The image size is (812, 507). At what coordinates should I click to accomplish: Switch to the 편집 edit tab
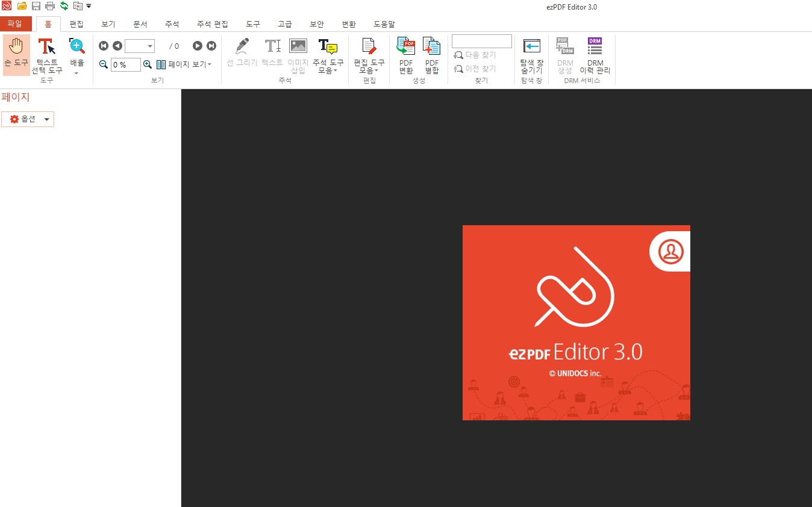pos(77,24)
